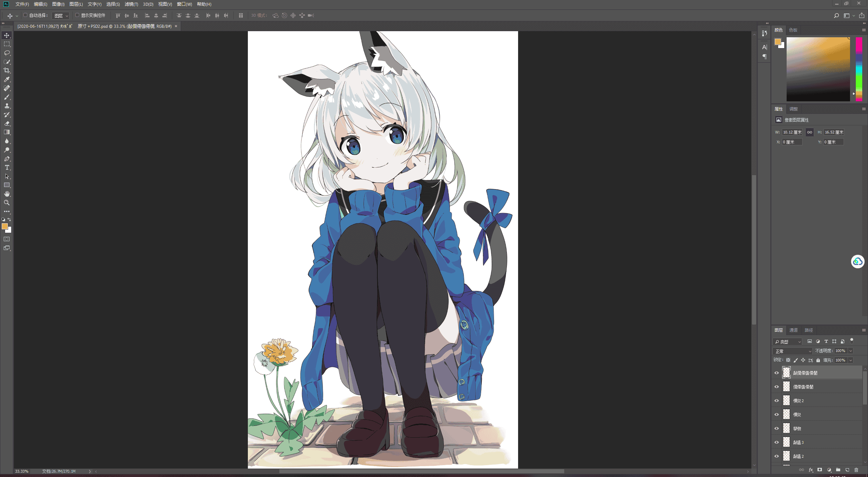Select the Horizontal Type tool
This screenshot has width=868, height=477.
click(7, 167)
